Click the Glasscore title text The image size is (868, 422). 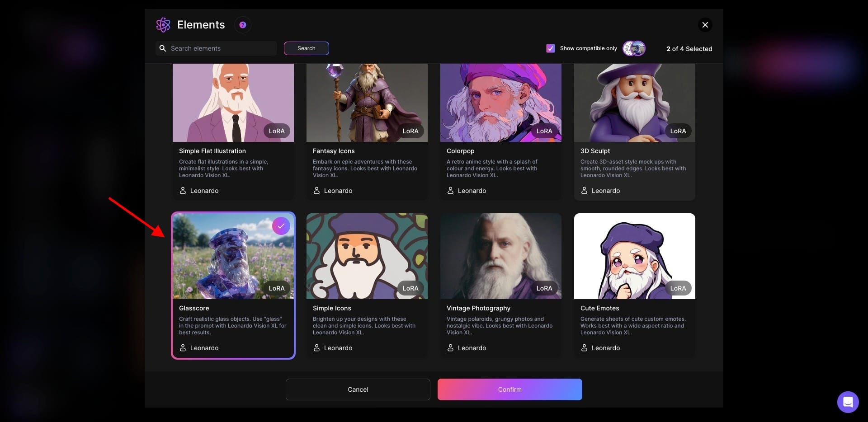tap(194, 308)
